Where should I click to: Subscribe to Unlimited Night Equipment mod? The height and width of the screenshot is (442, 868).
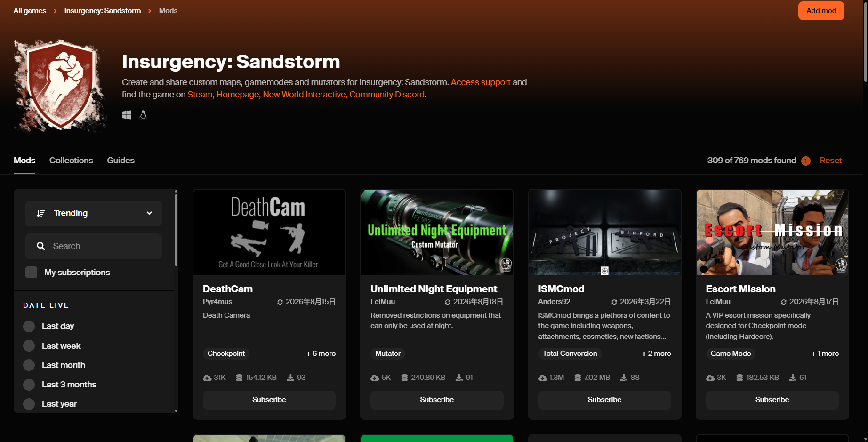pyautogui.click(x=437, y=400)
